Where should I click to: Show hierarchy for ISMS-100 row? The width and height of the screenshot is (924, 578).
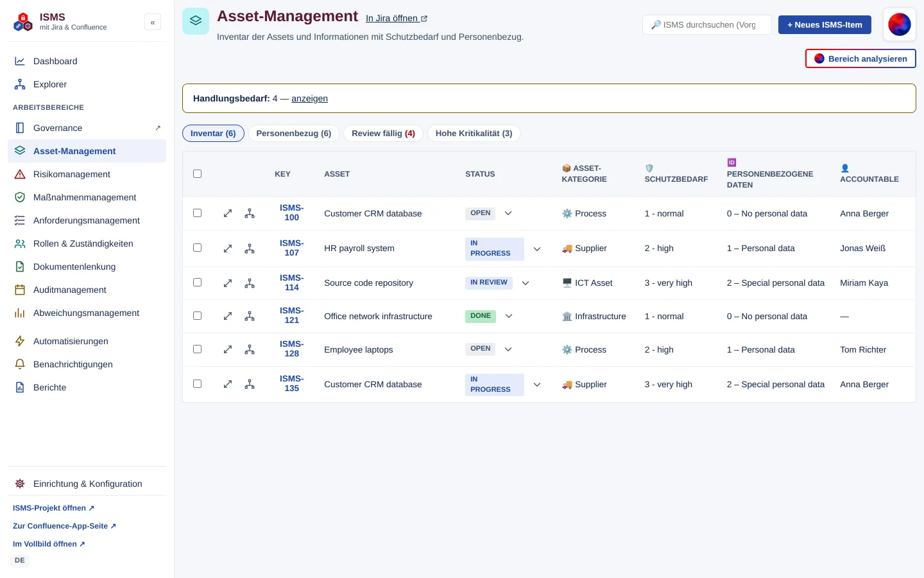click(x=250, y=213)
